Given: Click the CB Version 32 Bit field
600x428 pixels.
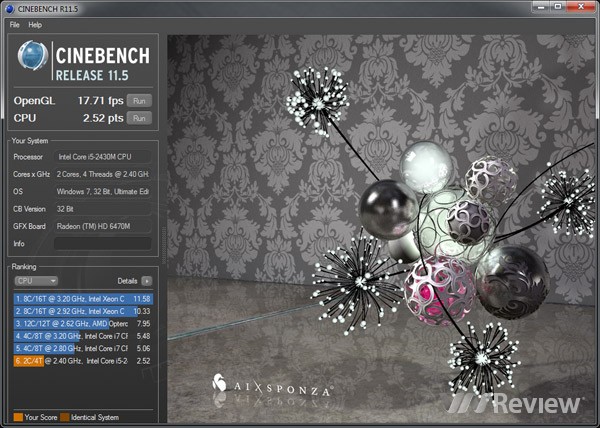Looking at the screenshot, I should (x=103, y=209).
